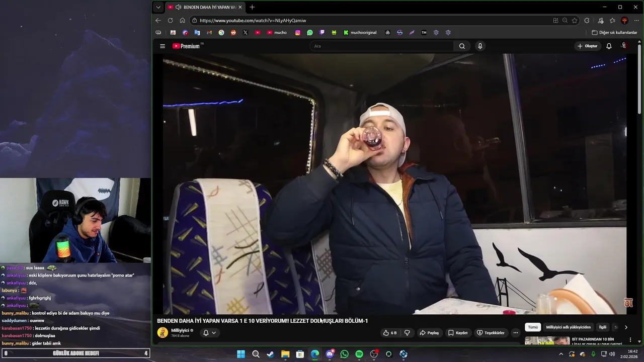Select the Tümü filter chip
The height and width of the screenshot is (362, 644).
coord(533,327)
